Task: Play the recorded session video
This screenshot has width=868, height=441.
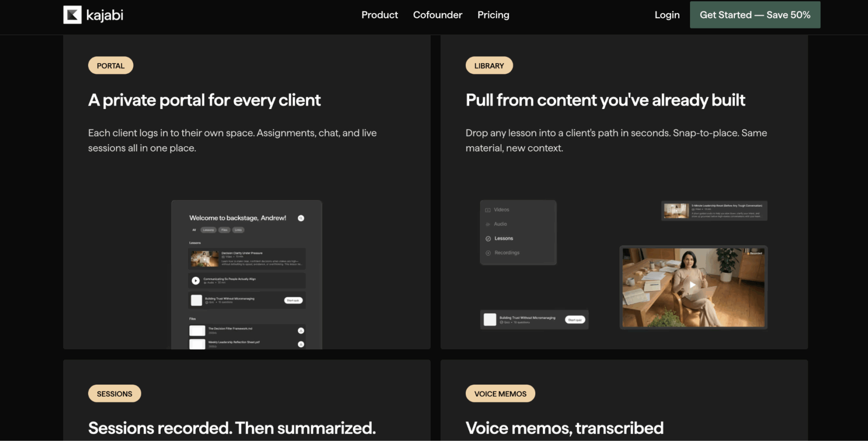Action: click(x=692, y=285)
